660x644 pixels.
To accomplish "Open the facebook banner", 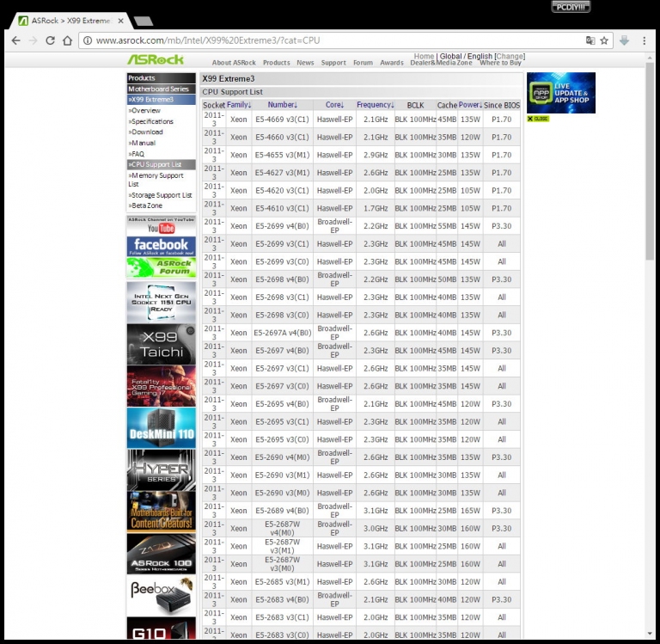I will click(x=162, y=246).
